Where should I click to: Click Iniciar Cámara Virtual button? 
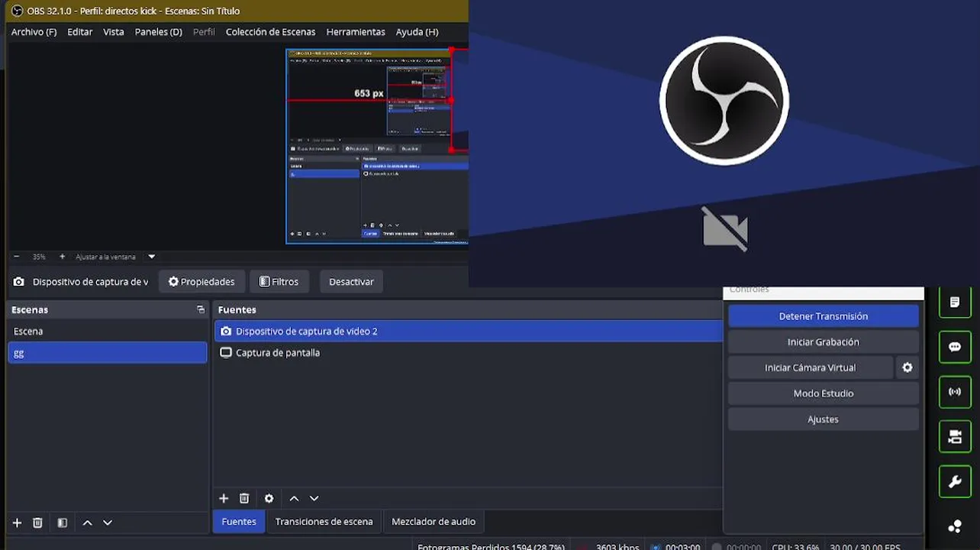click(x=811, y=367)
